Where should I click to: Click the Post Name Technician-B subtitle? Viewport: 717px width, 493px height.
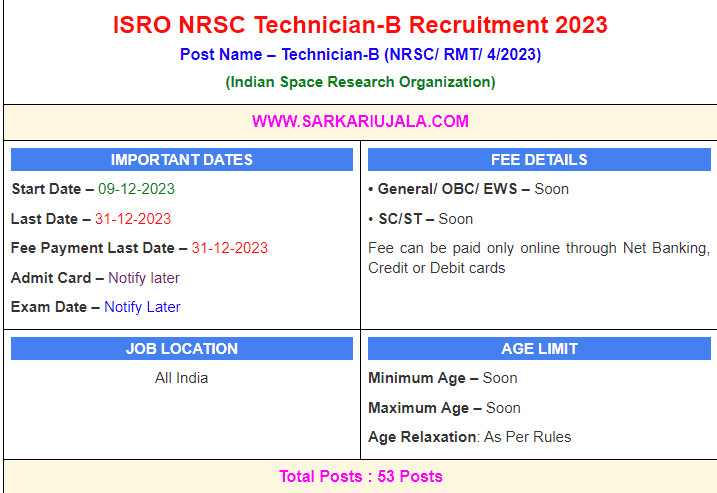(359, 55)
